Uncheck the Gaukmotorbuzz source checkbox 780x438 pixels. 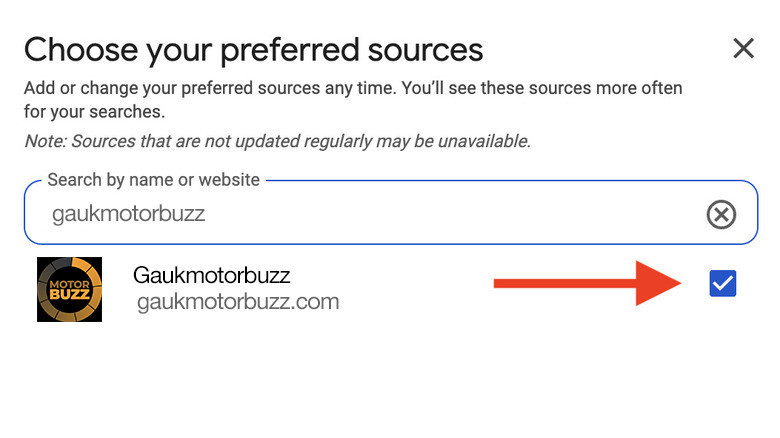[722, 284]
